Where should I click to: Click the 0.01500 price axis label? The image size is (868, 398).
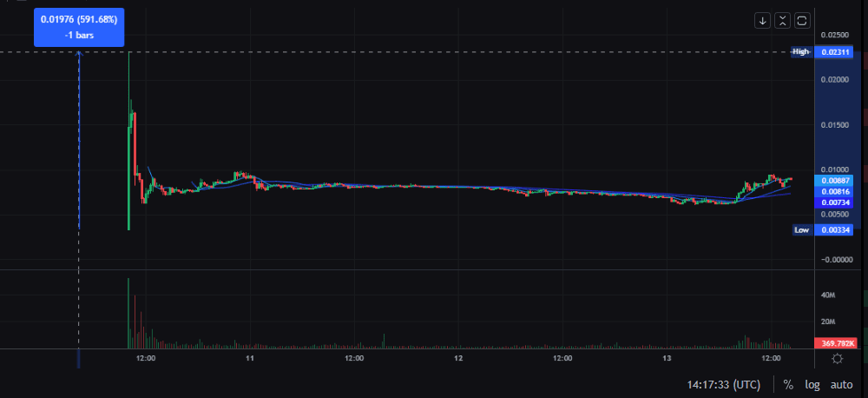pos(835,125)
